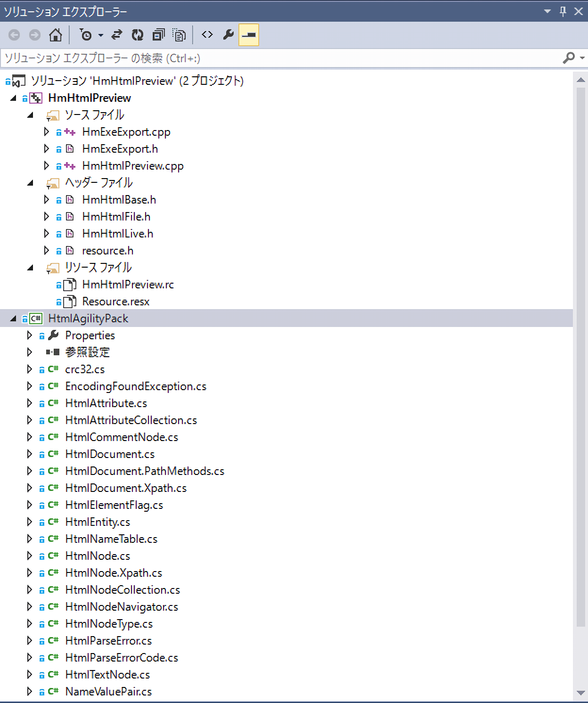Viewport: 588px width, 703px height.
Task: Click the Home icon in toolbar
Action: coord(56,35)
